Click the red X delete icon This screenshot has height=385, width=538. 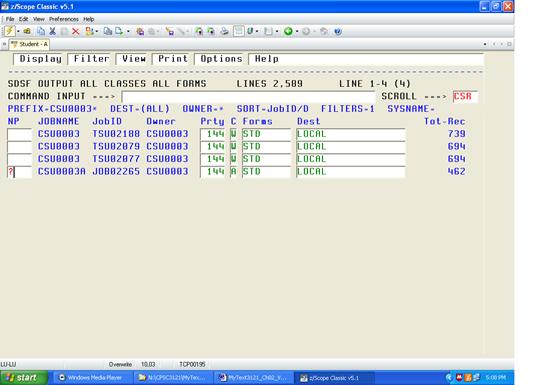76,32
